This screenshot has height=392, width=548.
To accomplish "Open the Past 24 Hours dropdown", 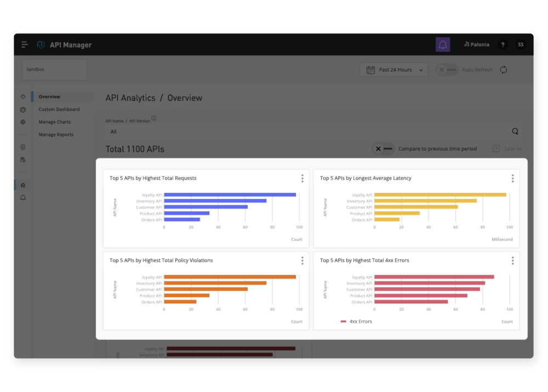I will 393,70.
